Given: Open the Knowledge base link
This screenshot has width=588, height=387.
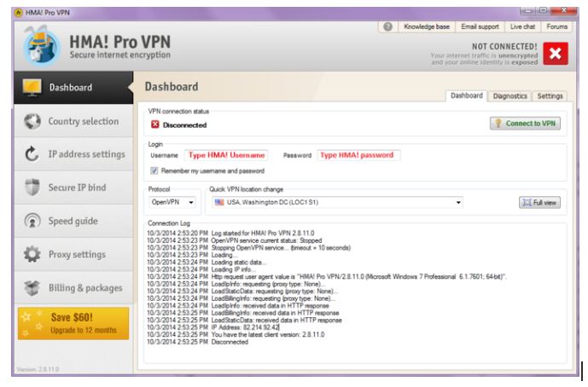Looking at the screenshot, I should coord(427,26).
